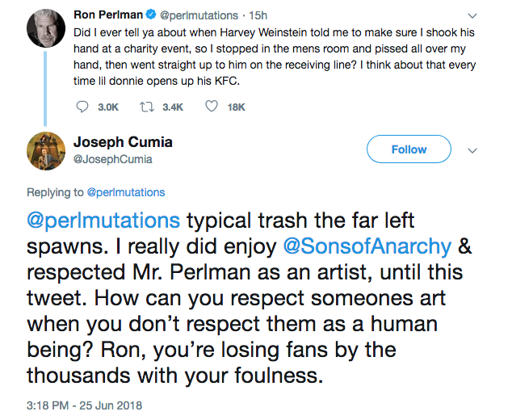The height and width of the screenshot is (420, 508).
Task: Follow Joseph Cumia
Action: click(408, 149)
